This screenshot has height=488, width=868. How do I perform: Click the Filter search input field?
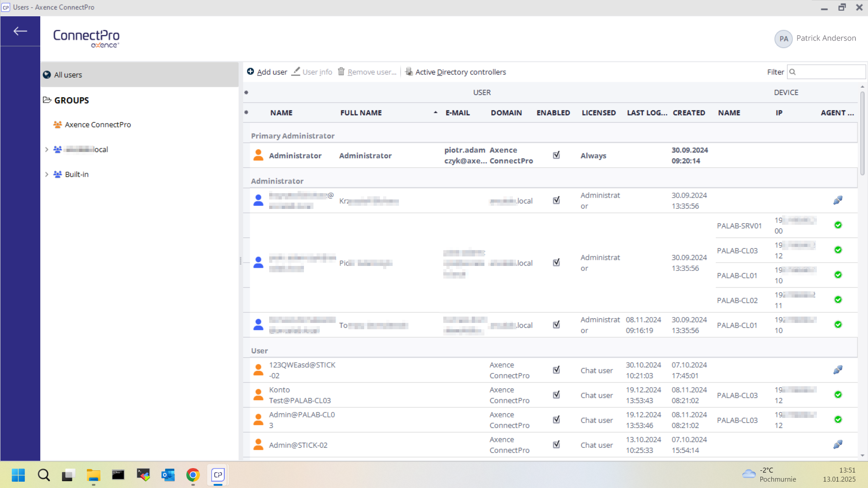pos(826,72)
